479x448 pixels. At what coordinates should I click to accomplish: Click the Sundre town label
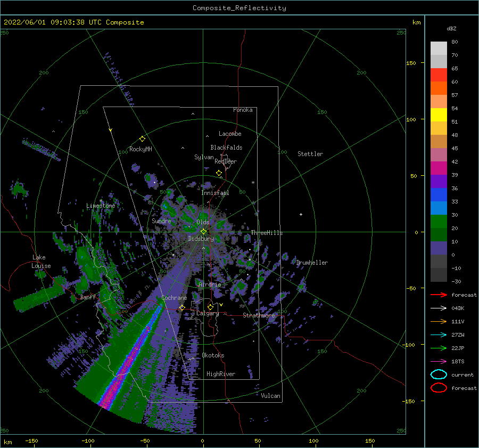[161, 221]
